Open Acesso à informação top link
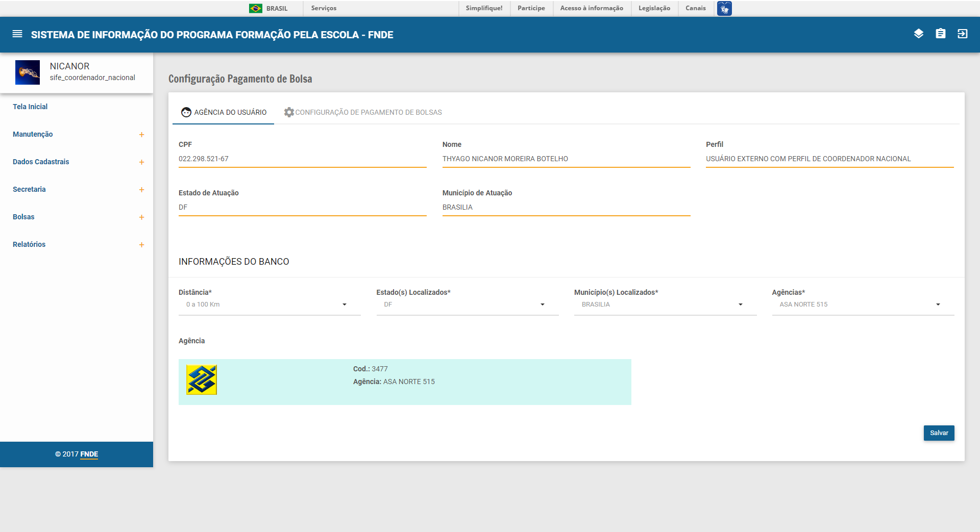Screen dimensions: 980x532 point(591,8)
